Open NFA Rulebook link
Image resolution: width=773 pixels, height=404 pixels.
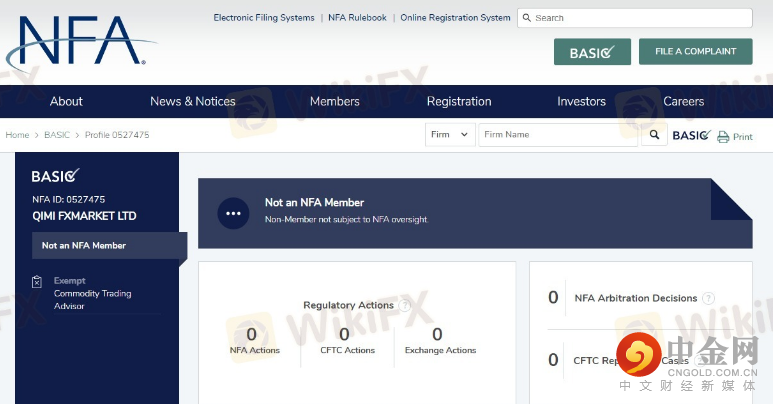coord(357,18)
